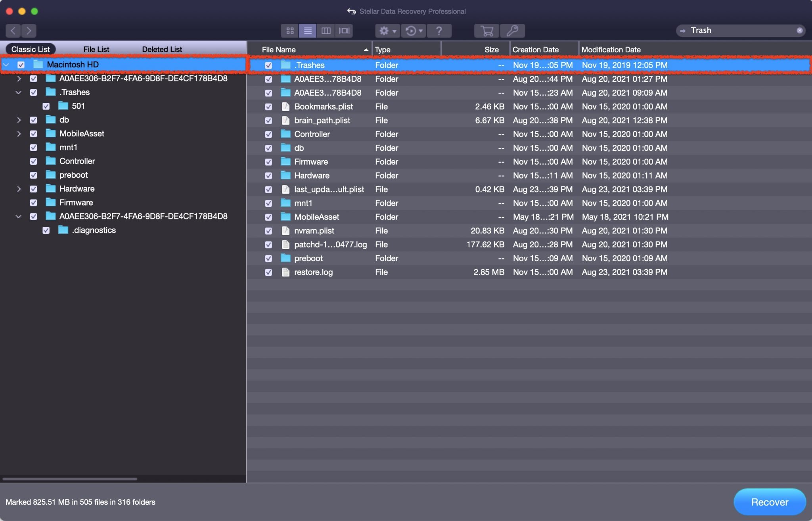The width and height of the screenshot is (812, 521).
Task: Collapse the .Trashes tree folder
Action: pyautogui.click(x=19, y=92)
